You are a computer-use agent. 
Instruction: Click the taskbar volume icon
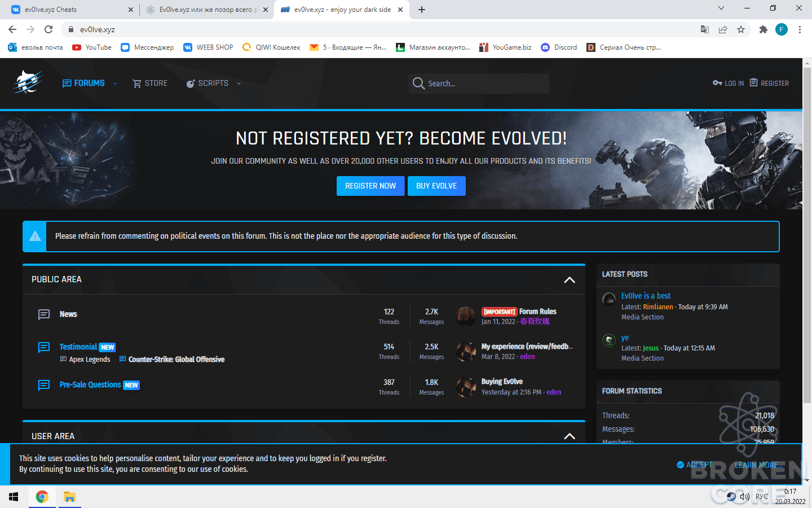(x=745, y=497)
